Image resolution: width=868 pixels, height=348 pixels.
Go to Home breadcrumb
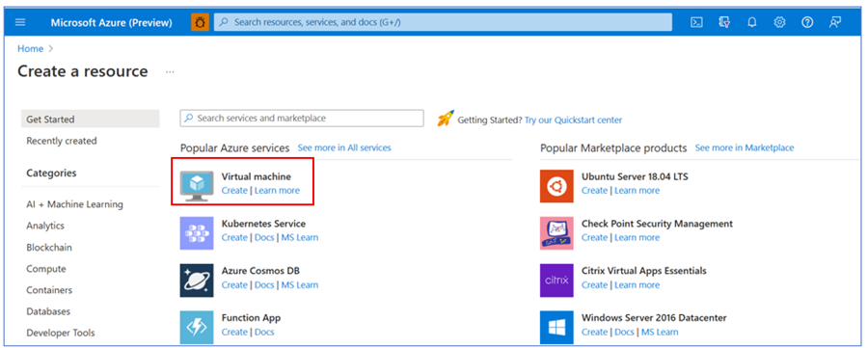click(x=30, y=49)
